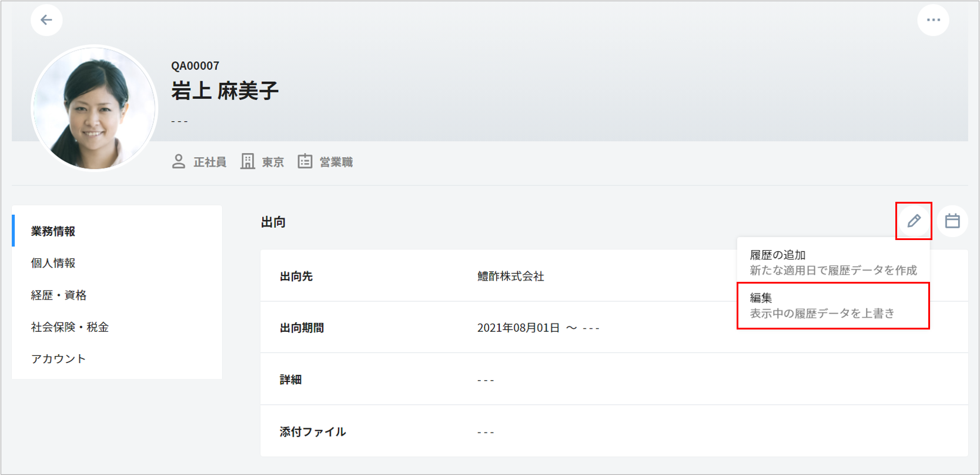Click the job type icon beside 営業職
980x476 pixels.
click(x=305, y=162)
